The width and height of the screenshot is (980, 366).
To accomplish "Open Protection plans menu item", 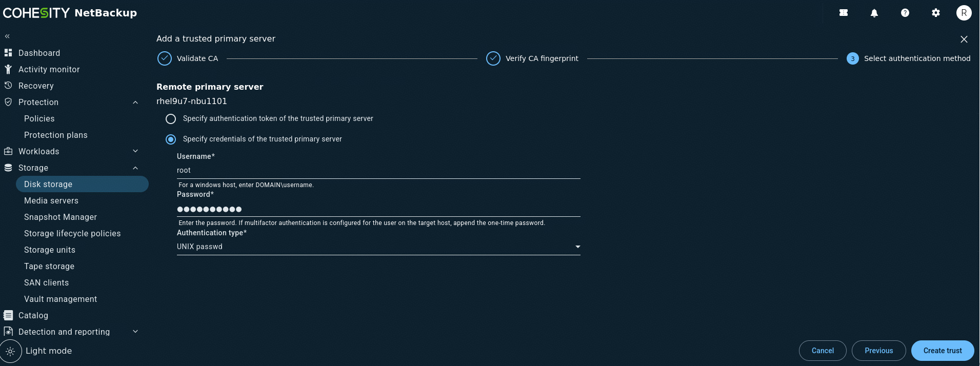I will (x=55, y=135).
